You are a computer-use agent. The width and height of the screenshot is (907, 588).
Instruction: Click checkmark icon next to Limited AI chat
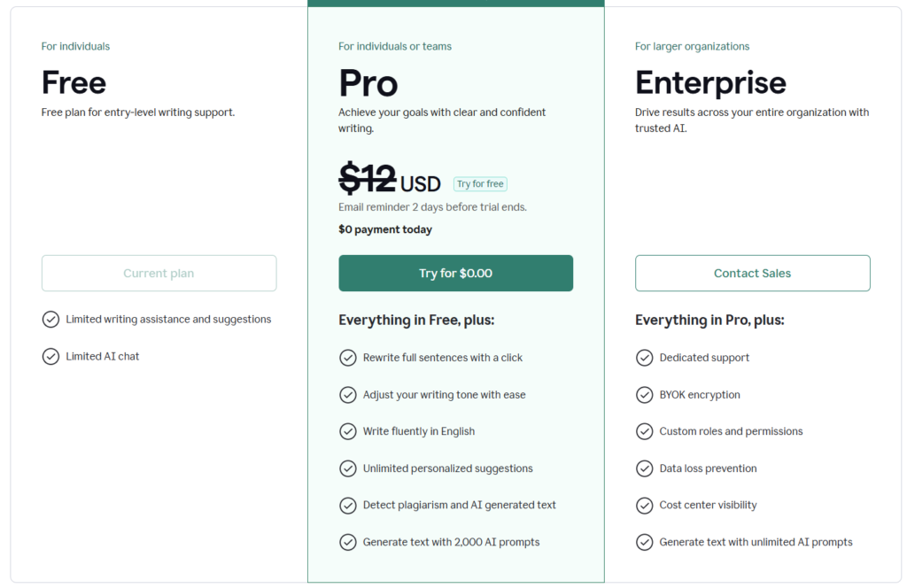coord(50,357)
